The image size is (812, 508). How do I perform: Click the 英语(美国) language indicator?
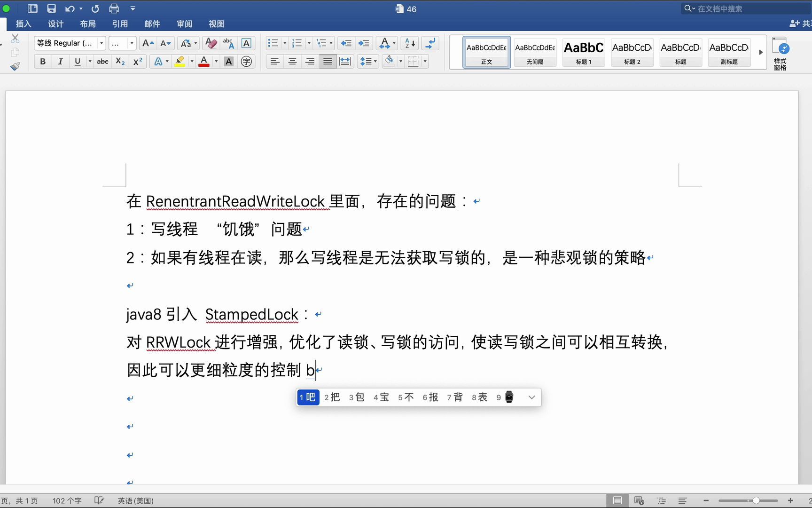point(136,500)
